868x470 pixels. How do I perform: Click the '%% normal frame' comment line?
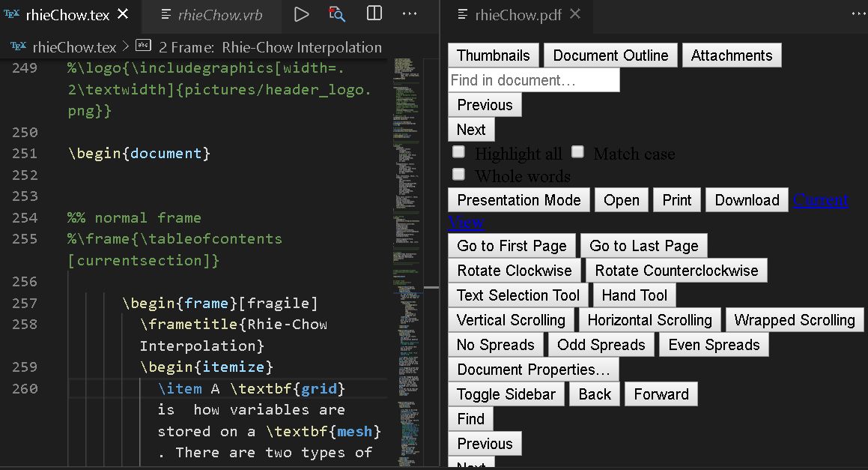(135, 218)
